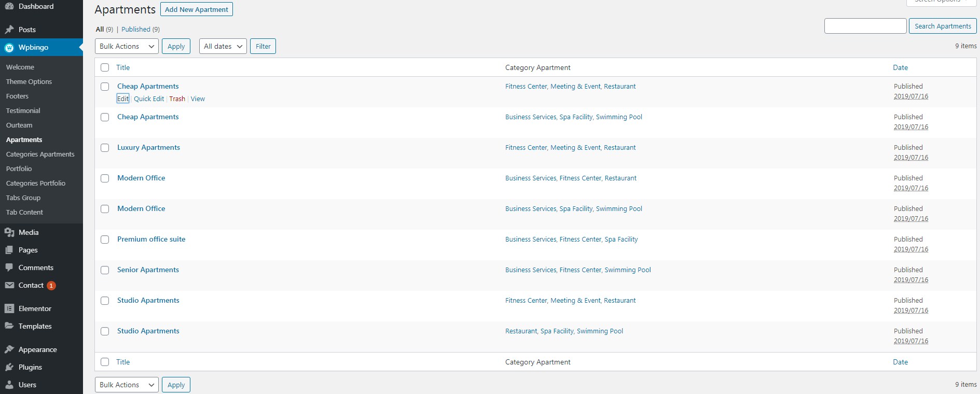Toggle the select-all checkbox in table header
Screen dimensions: 980x394
click(105, 67)
